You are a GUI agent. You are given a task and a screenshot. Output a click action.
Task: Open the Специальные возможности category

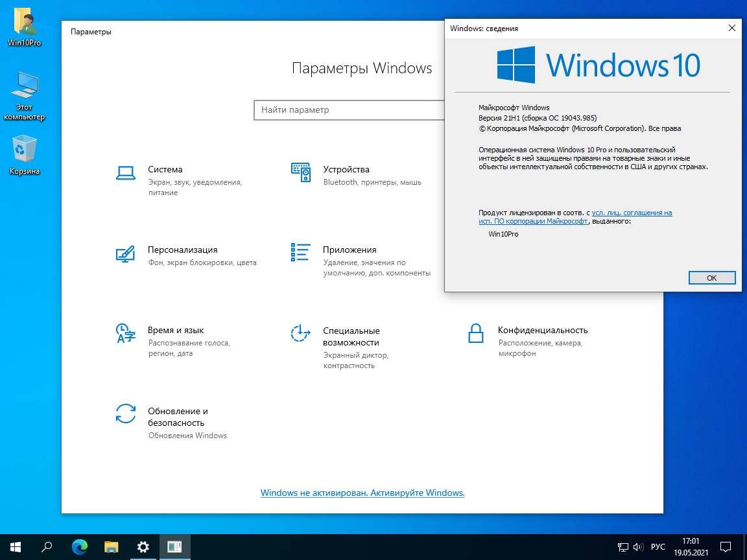(340, 347)
